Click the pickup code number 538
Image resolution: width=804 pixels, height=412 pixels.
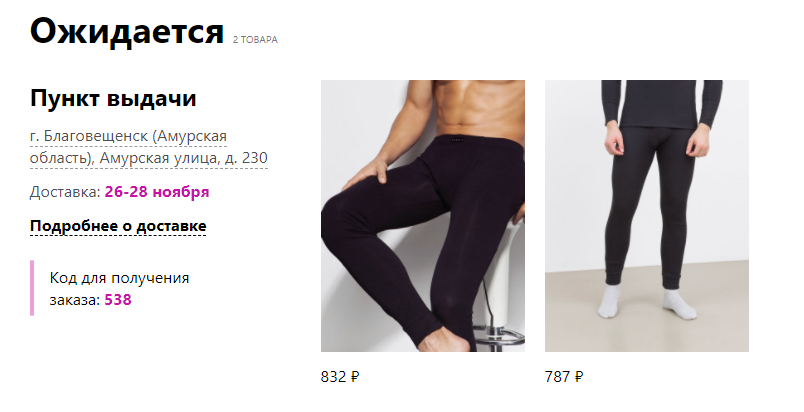pos(118,300)
